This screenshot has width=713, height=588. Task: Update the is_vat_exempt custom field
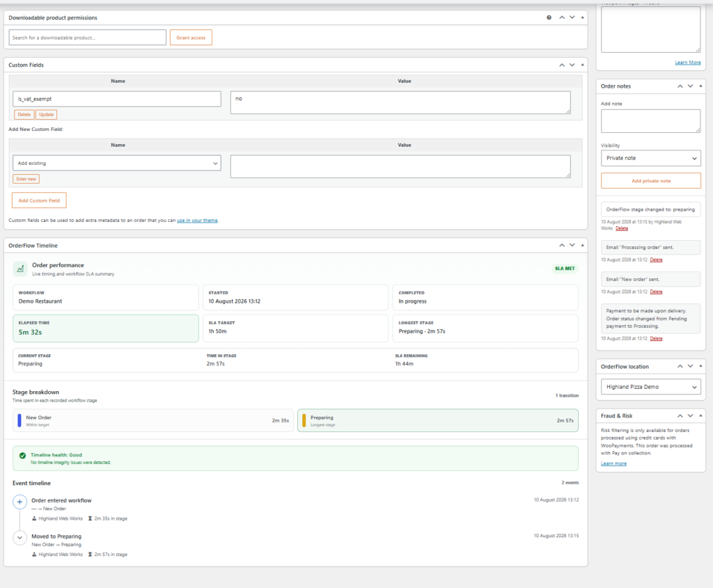[x=47, y=115]
